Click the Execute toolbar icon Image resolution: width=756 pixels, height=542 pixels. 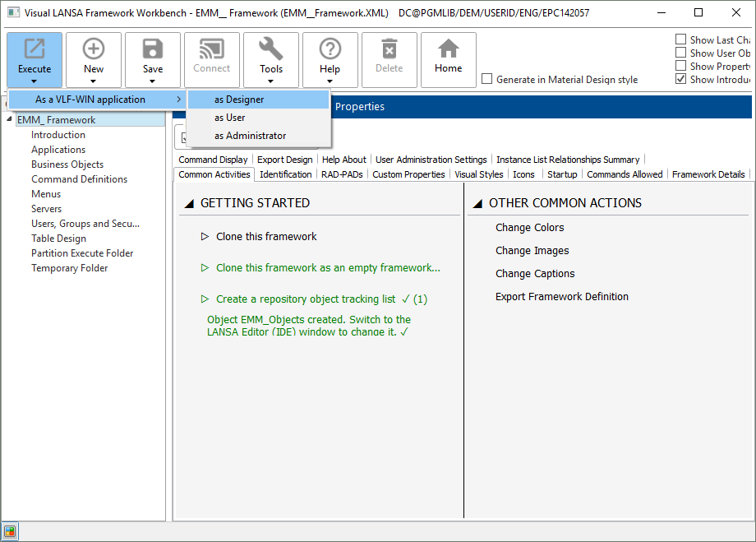coord(35,49)
